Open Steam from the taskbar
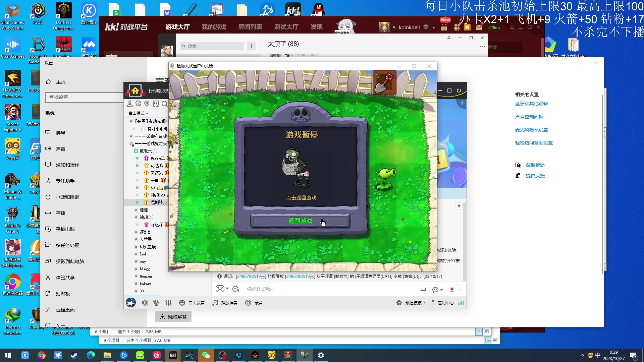 74,355
